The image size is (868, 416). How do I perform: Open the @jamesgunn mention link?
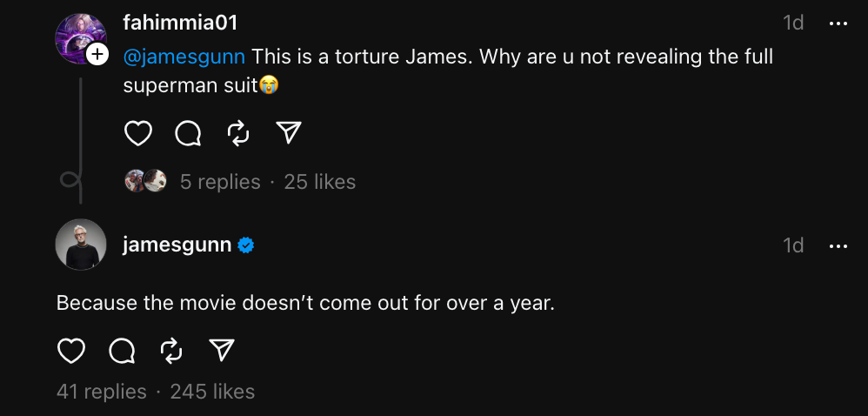(184, 57)
